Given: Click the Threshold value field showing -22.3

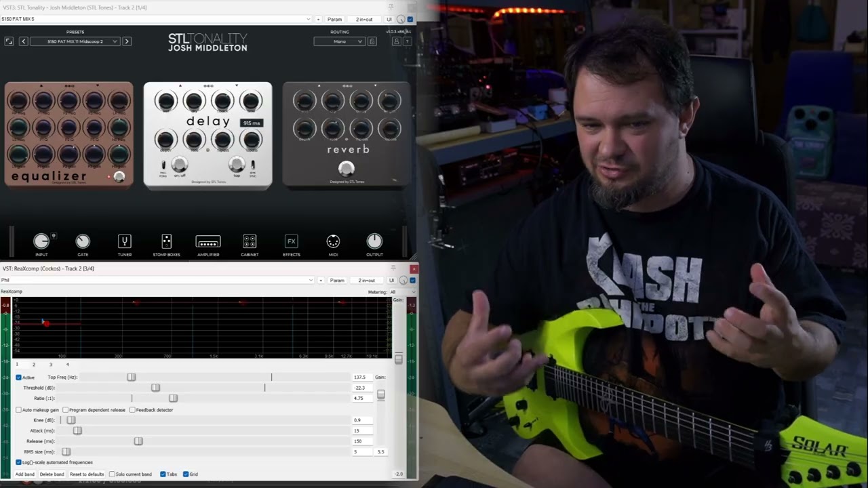Looking at the screenshot, I should click(x=362, y=388).
